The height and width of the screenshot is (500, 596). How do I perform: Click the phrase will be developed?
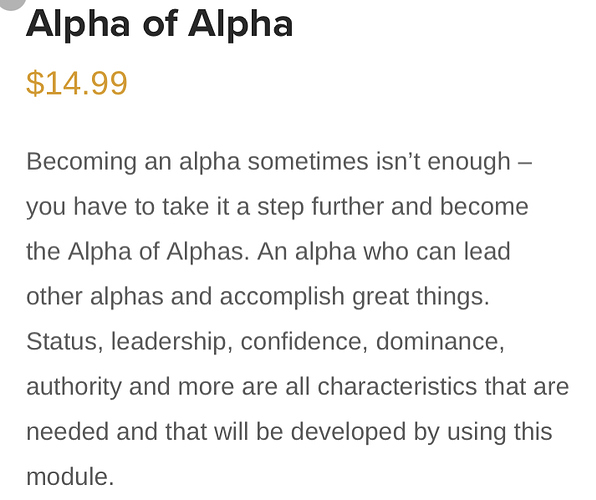(310, 432)
